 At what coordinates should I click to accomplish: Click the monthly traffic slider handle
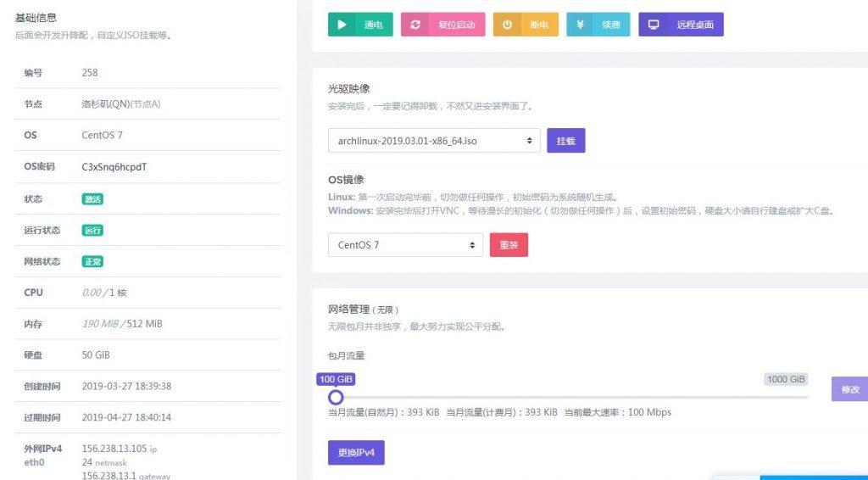tap(336, 397)
